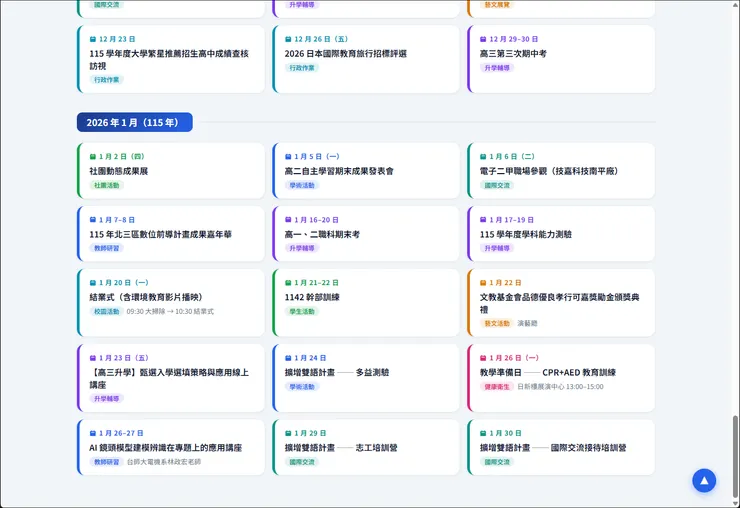Screen dimensions: 740x508
Task: Click calendar icon beside 1 月 16-20 日
Action: coord(288,220)
